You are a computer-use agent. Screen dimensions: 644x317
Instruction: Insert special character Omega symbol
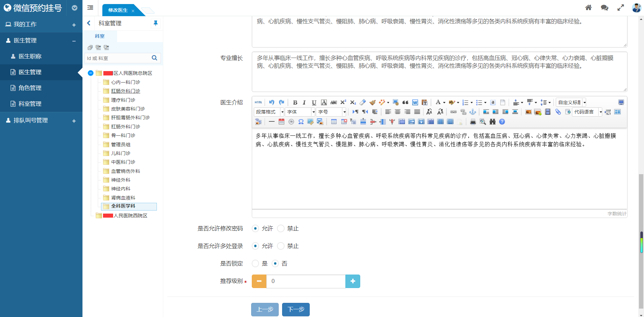pos(301,122)
